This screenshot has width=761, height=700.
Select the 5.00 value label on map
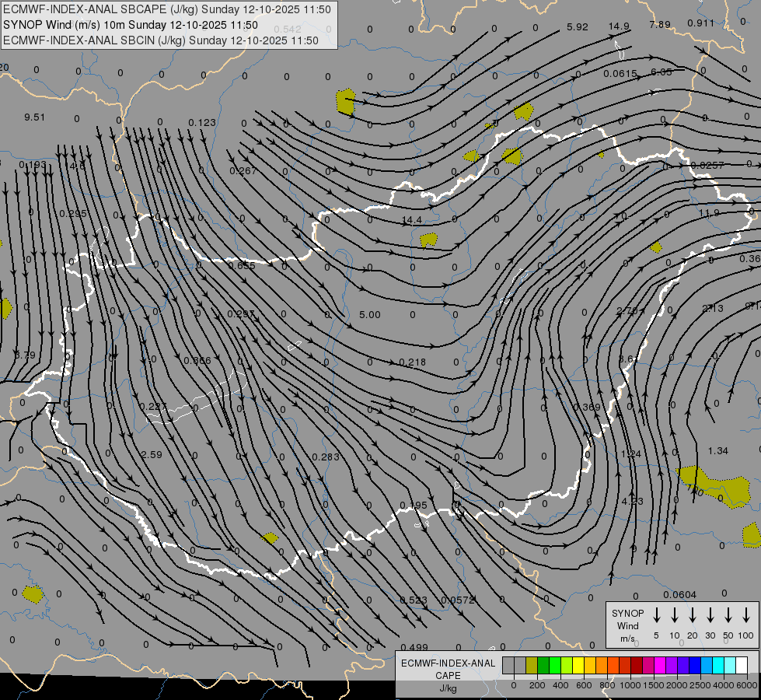370,315
